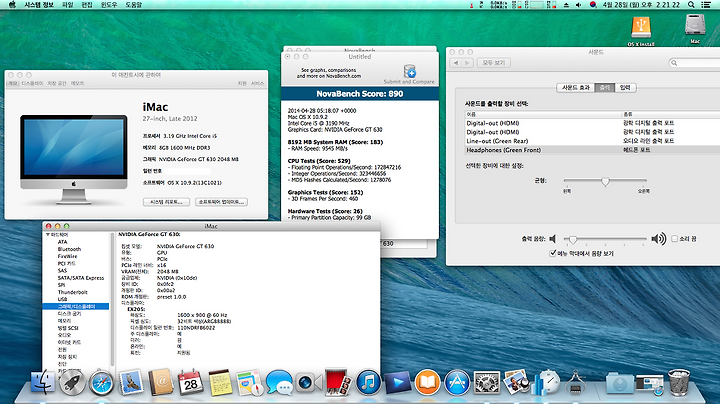Open iTunes music note icon

(x=368, y=383)
